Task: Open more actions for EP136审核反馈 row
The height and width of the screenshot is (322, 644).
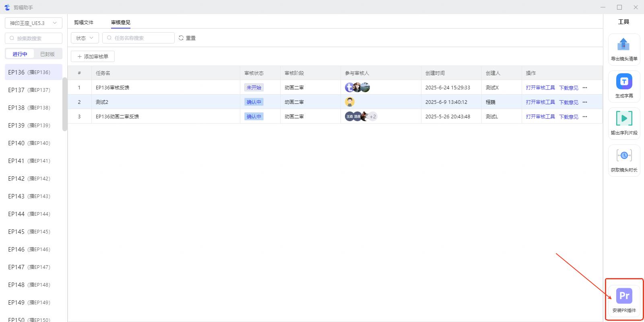Action: click(585, 88)
